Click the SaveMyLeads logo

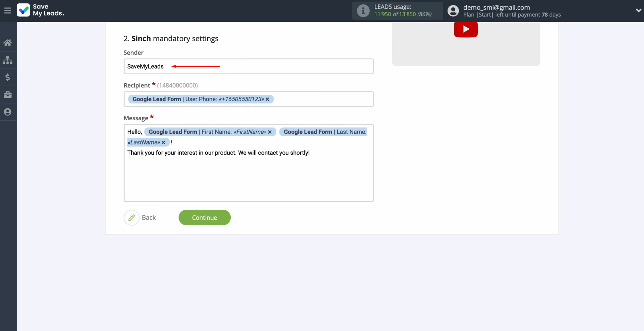point(41,10)
